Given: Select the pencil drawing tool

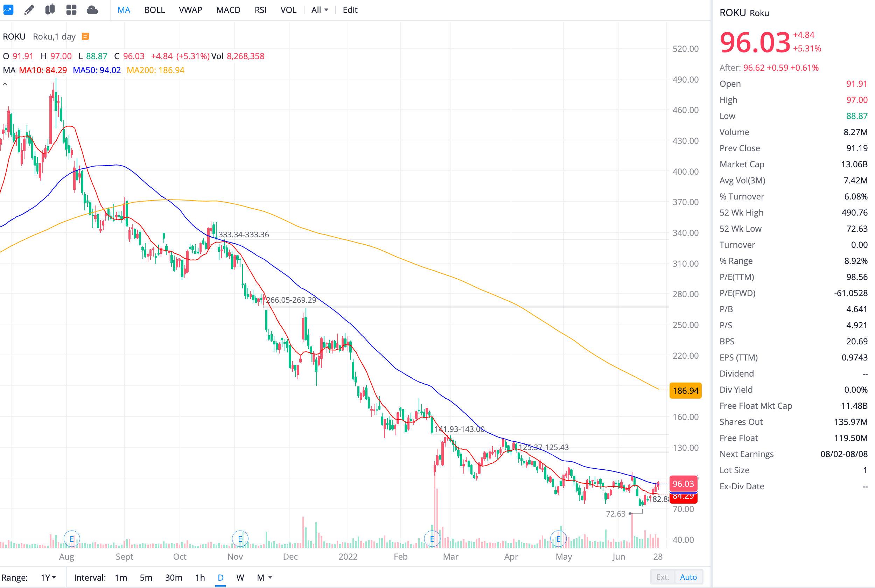Looking at the screenshot, I should (x=29, y=10).
